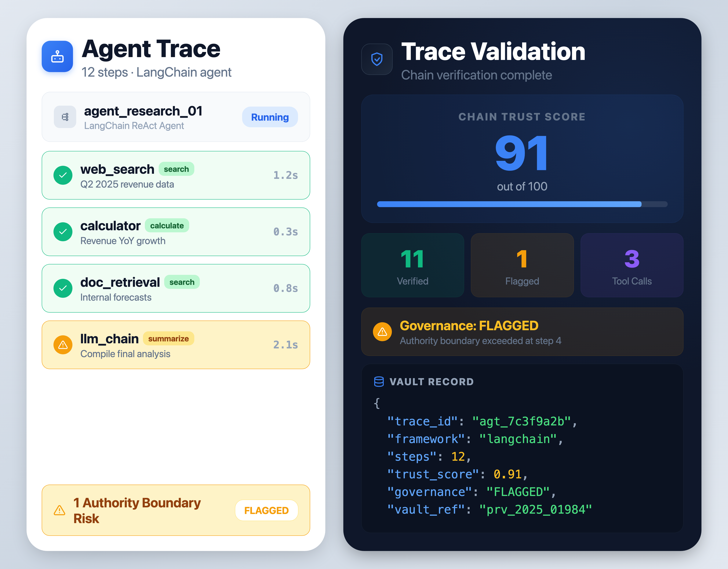Click the llm_chain warning icon
Image resolution: width=728 pixels, height=569 pixels.
pyautogui.click(x=63, y=345)
